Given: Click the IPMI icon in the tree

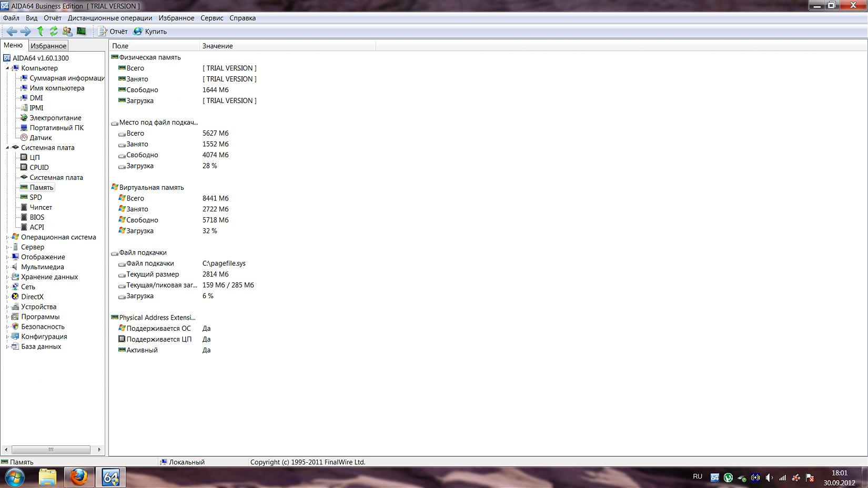Looking at the screenshot, I should pos(24,108).
